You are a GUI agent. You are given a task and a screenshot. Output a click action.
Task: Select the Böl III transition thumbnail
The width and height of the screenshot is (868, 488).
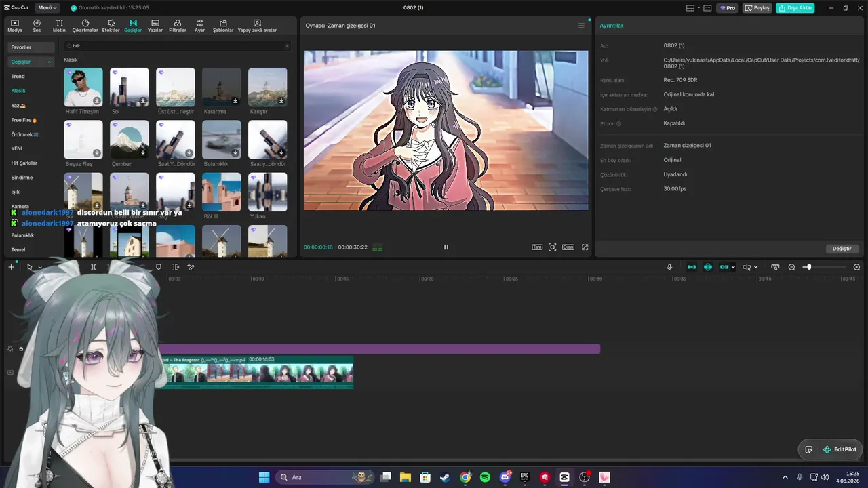[x=221, y=192]
